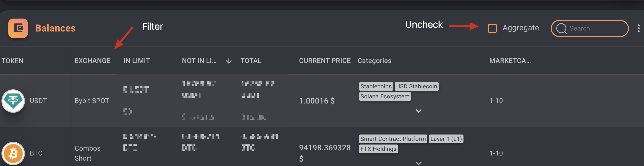This screenshot has width=644, height=166.
Task: Sort by the TOTAL column header
Action: [x=251, y=61]
